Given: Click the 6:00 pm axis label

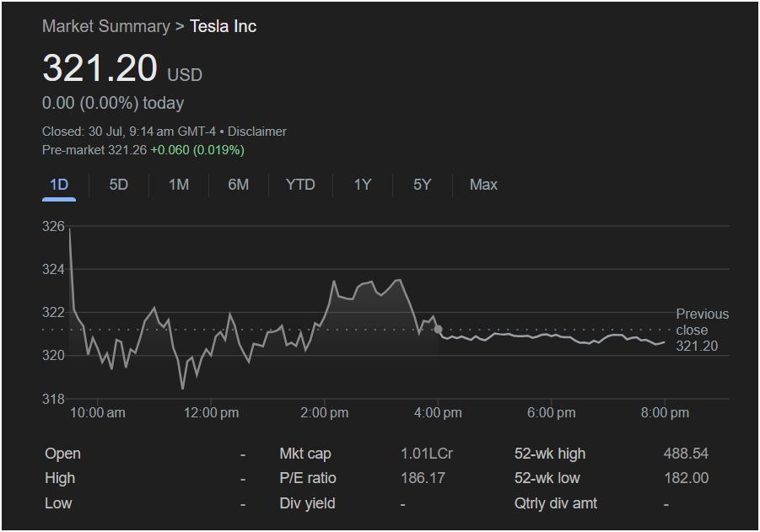Looking at the screenshot, I should tap(552, 413).
